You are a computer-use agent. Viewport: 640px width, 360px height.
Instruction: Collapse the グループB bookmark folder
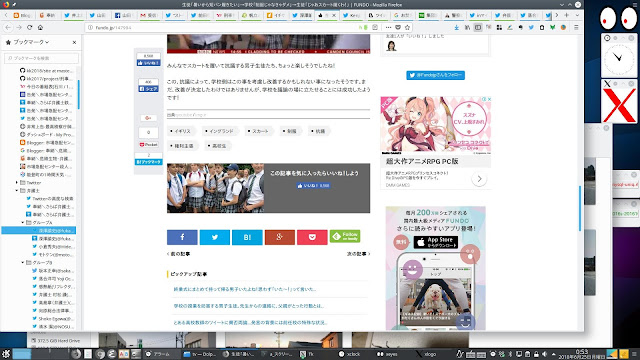pos(23,262)
